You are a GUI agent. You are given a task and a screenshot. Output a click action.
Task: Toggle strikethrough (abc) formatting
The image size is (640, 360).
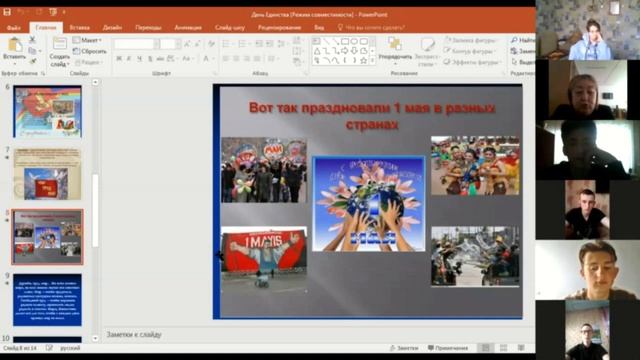[x=160, y=59]
